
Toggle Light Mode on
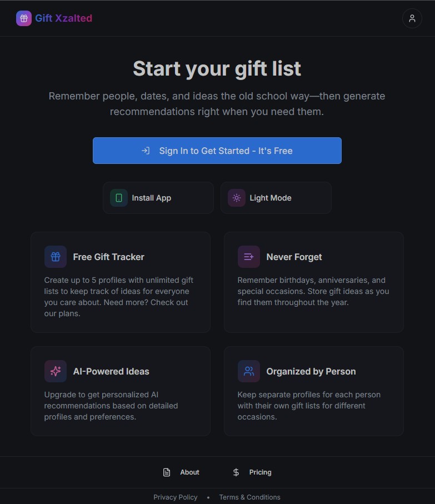pyautogui.click(x=271, y=198)
